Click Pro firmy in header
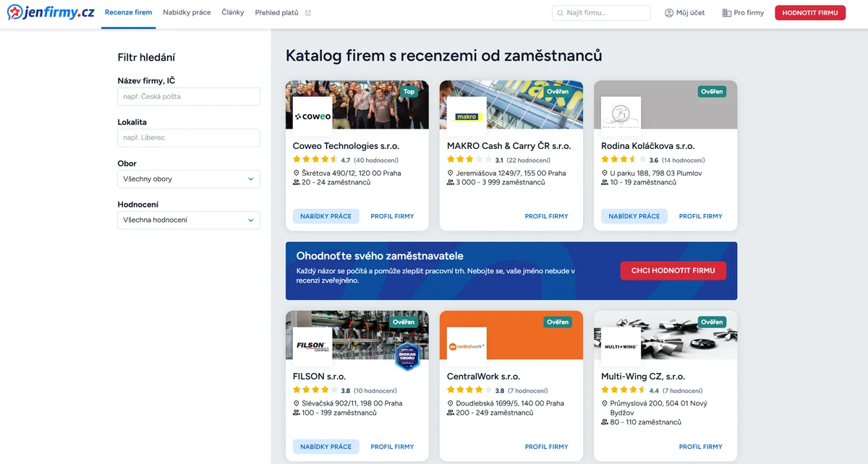Image resolution: width=868 pixels, height=464 pixels. [x=743, y=13]
